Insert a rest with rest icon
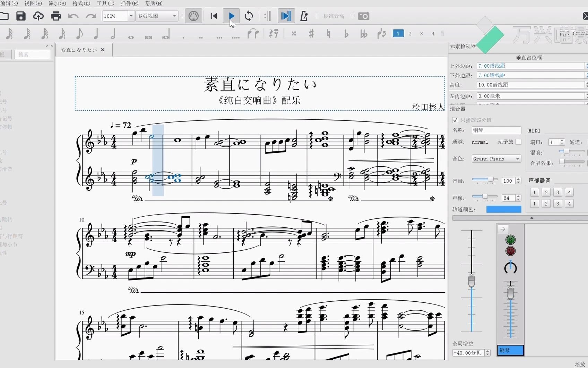Screen dimensions: 588x368 click(274, 34)
